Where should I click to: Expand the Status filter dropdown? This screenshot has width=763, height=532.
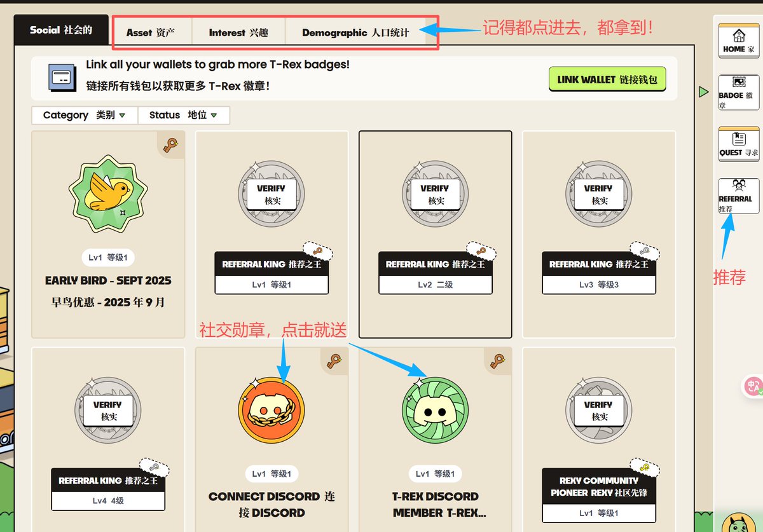(183, 115)
